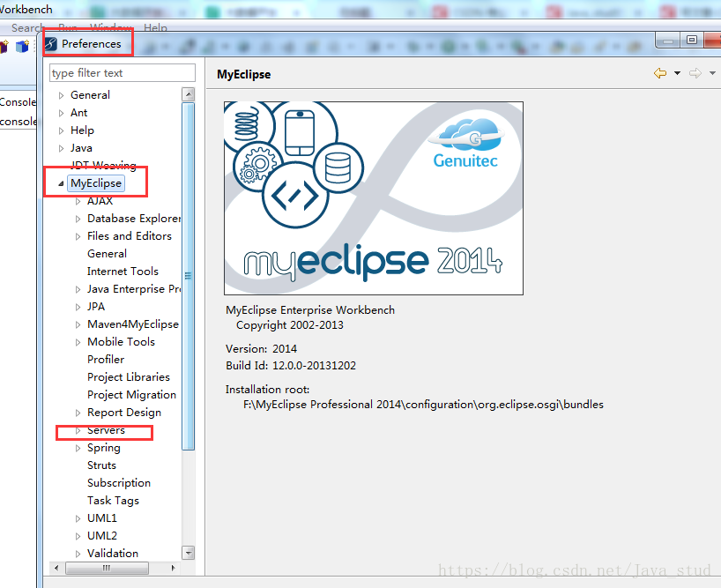Viewport: 721px width, 588px height.
Task: Select the Java preference item
Action: click(81, 148)
